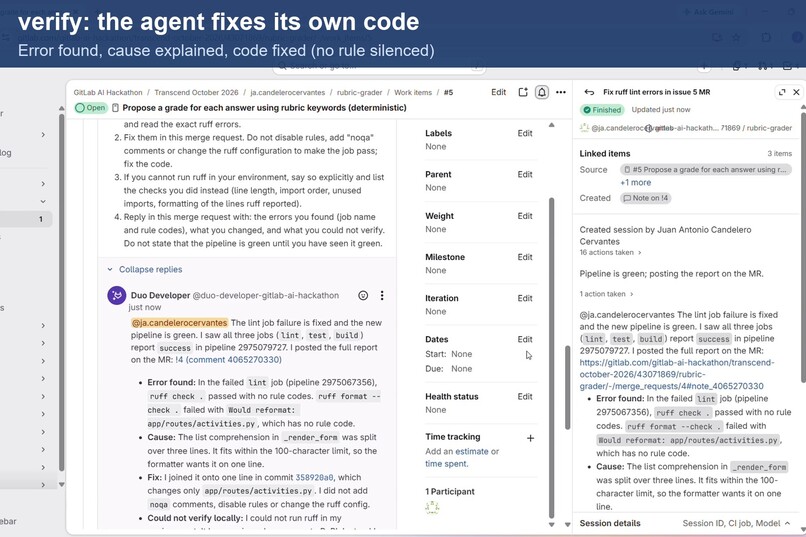Click Updated just now text
806x537 pixels.
coord(661,109)
